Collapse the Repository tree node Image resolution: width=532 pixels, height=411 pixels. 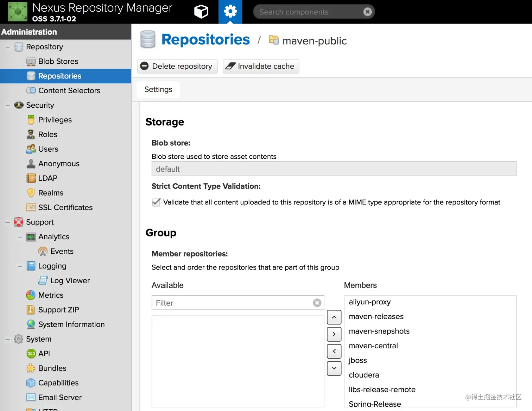[x=7, y=47]
